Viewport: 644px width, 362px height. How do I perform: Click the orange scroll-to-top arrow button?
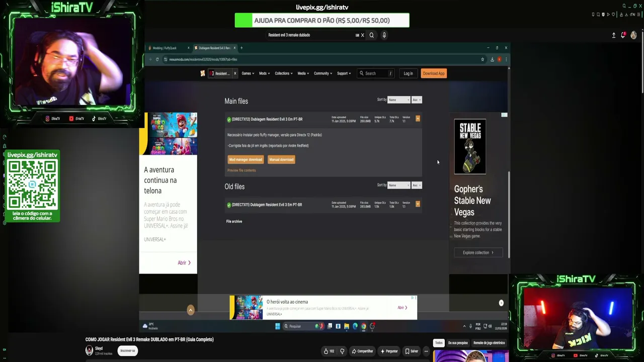191,310
